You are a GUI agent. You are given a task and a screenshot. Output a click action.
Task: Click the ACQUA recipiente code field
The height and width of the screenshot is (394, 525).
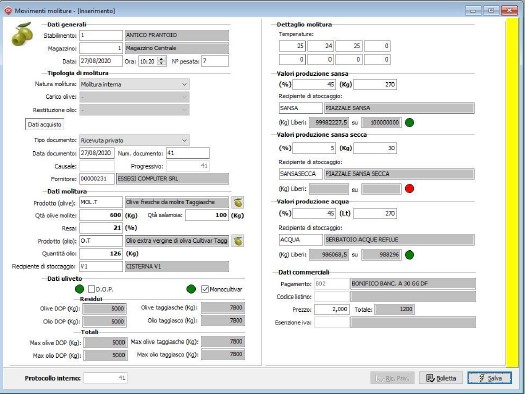[301, 240]
